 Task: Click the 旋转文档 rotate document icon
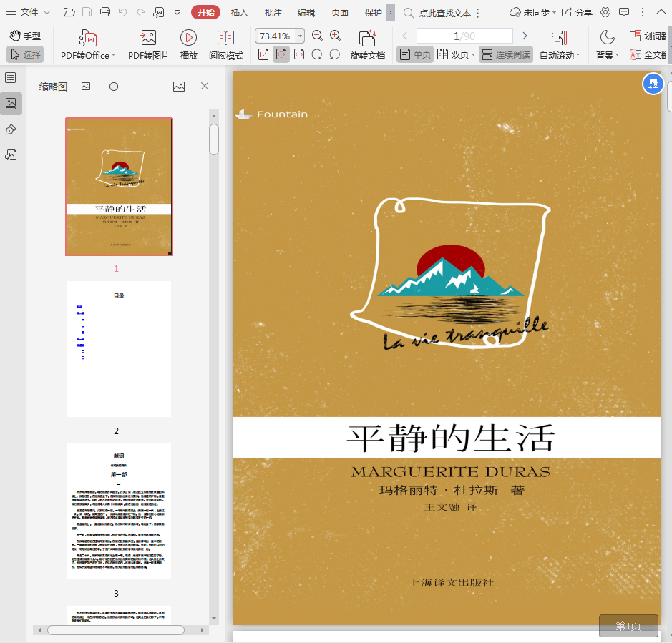[367, 38]
